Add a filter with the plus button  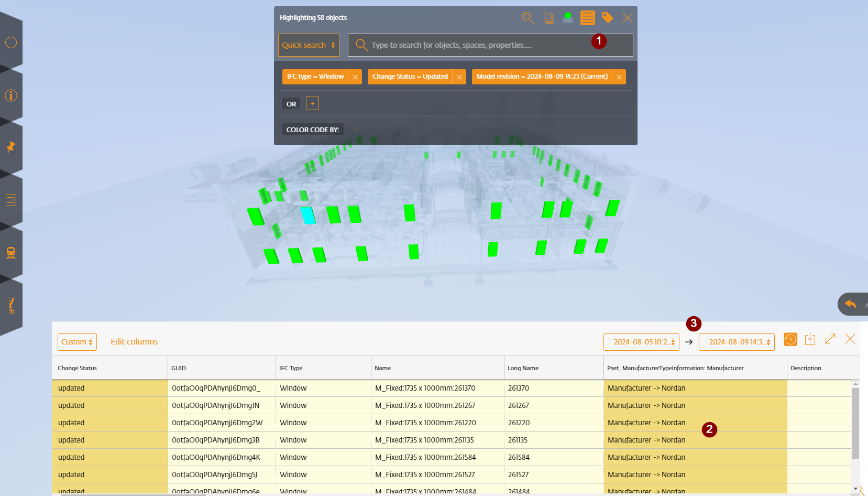pos(312,103)
